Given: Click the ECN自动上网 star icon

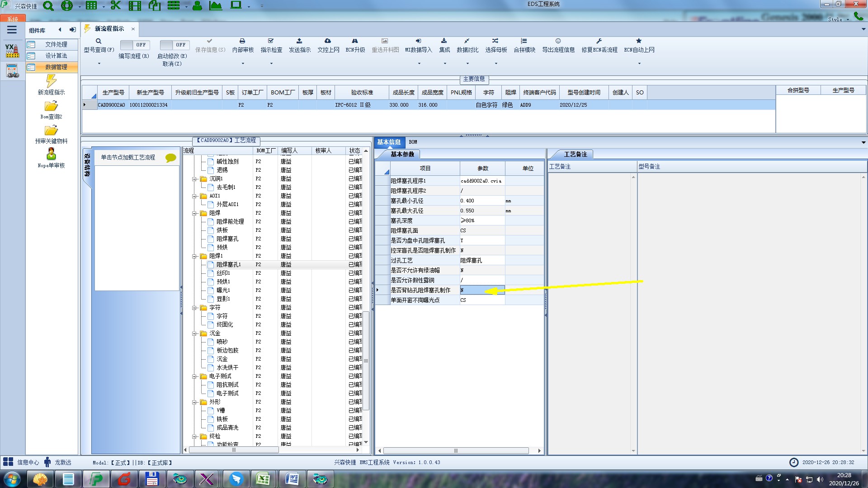Looking at the screenshot, I should pyautogui.click(x=639, y=41).
